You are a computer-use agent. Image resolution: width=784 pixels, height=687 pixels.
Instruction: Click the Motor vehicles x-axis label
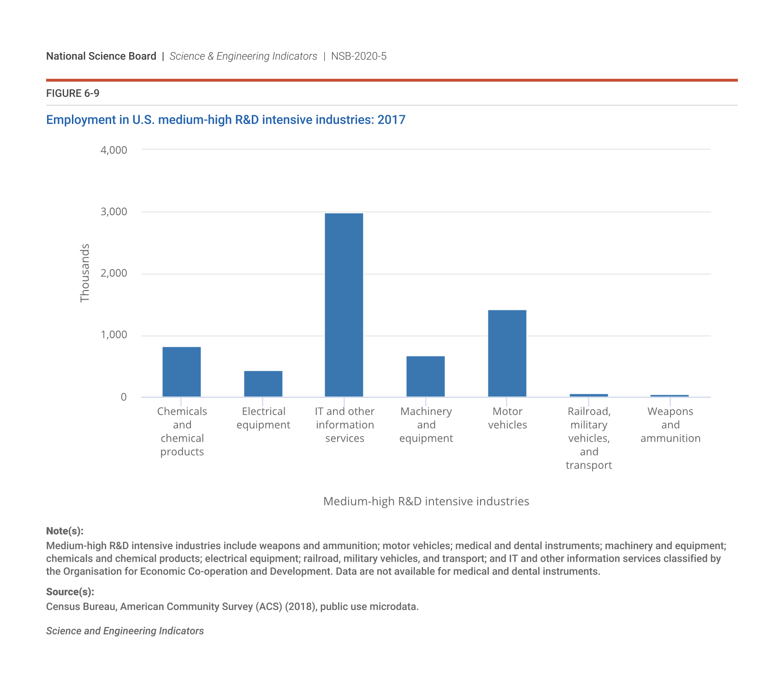(507, 418)
